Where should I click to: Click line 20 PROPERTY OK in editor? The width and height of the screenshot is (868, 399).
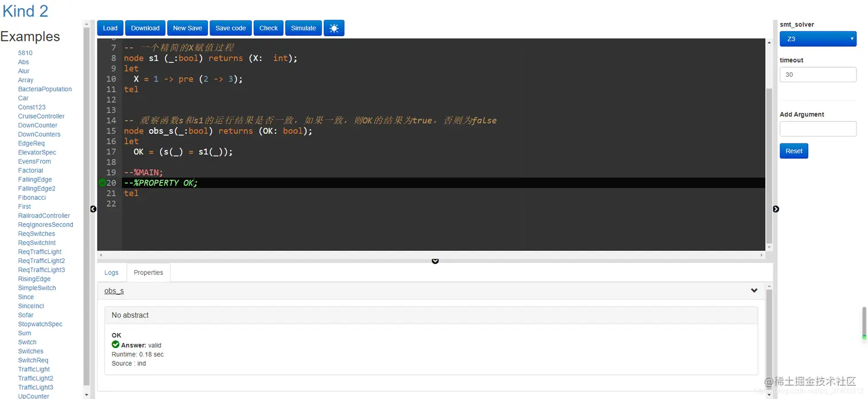point(161,183)
